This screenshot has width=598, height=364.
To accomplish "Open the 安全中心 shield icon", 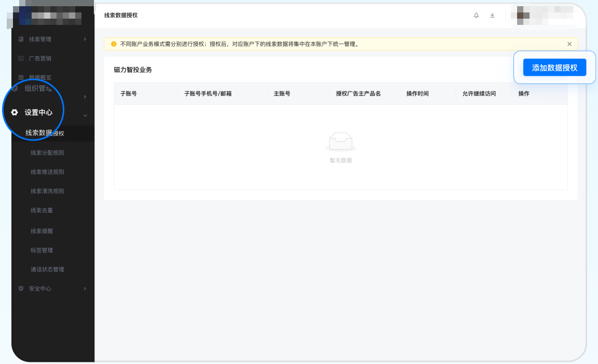I will click(20, 289).
